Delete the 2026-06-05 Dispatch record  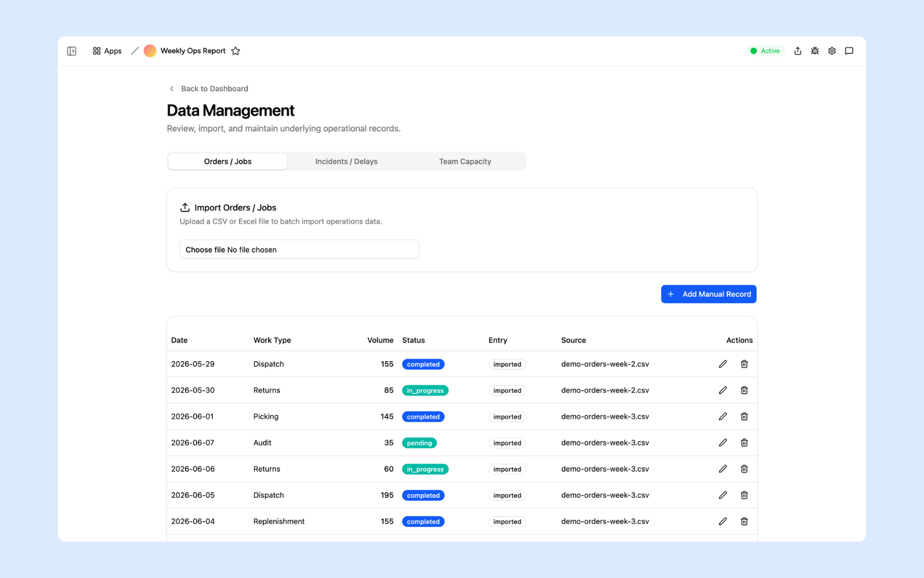click(x=744, y=495)
